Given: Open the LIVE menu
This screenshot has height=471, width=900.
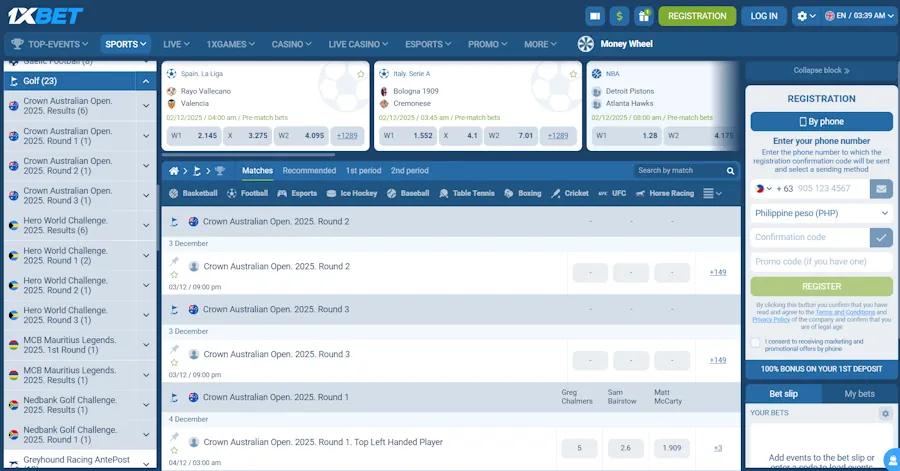Looking at the screenshot, I should tap(176, 44).
